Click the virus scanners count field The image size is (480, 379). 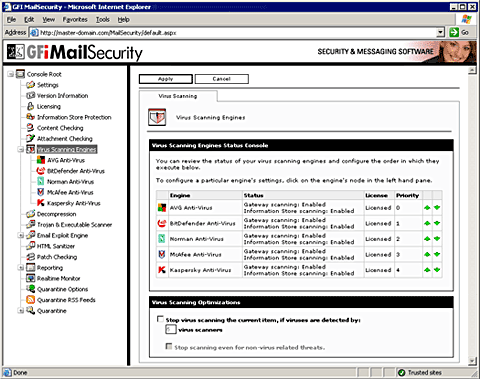(x=170, y=330)
